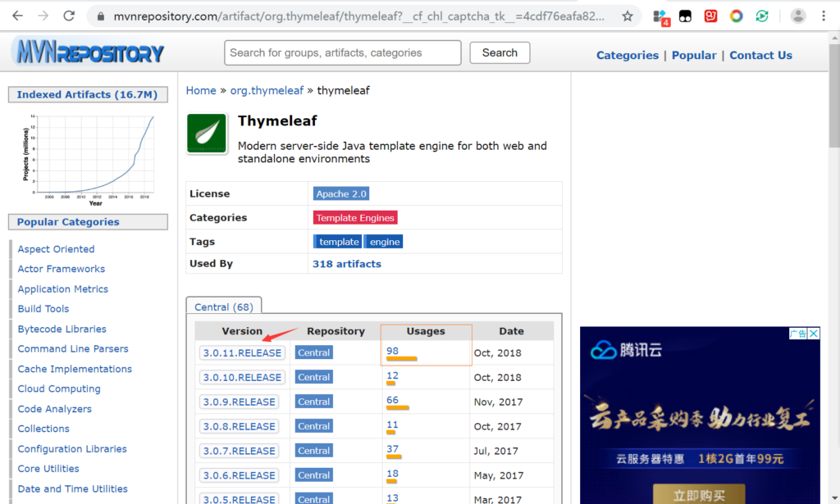This screenshot has width=840, height=504.
Task: Click Central badge for 3.0.7.RELEASE
Action: pyautogui.click(x=314, y=451)
